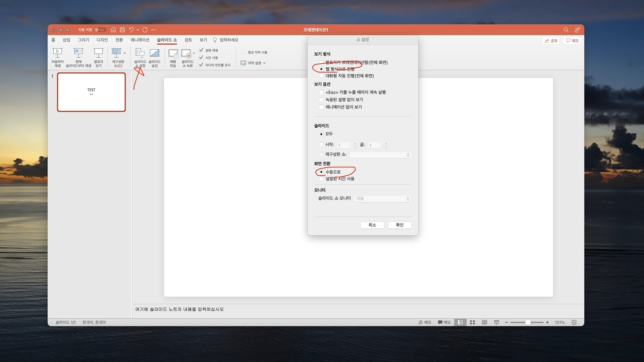This screenshot has width=644, height=362.
Task: Click the search magnifier in title bar
Action: coord(566,30)
